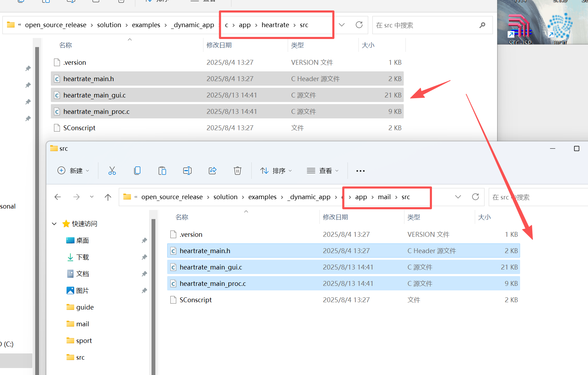Image resolution: width=588 pixels, height=375 pixels.
Task: Go back using the back arrow
Action: tap(57, 197)
